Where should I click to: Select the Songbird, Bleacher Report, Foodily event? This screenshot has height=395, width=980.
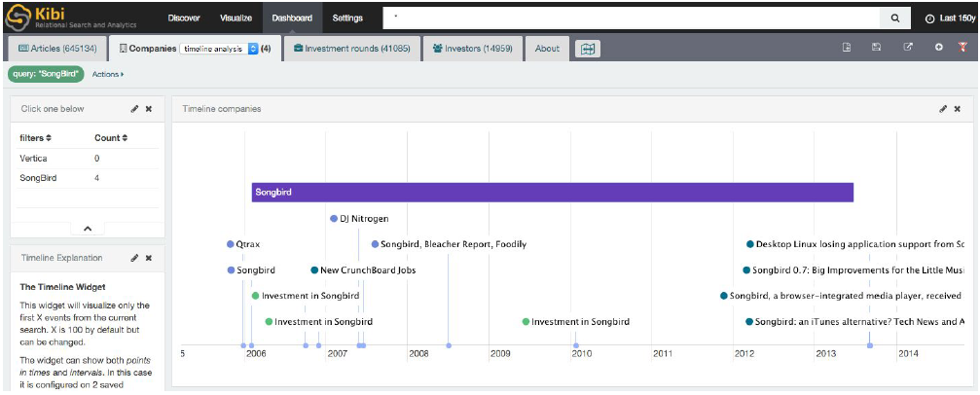(x=449, y=244)
